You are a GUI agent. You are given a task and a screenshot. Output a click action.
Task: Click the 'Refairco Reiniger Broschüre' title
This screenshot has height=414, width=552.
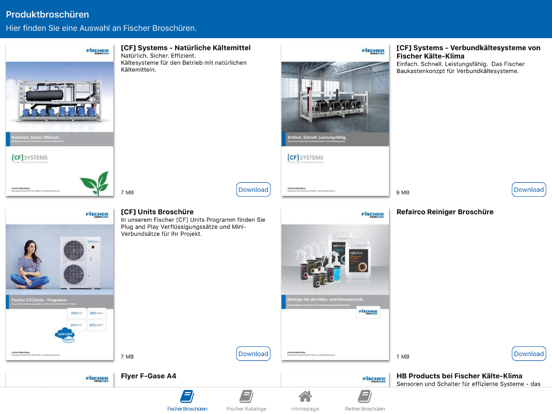[x=445, y=212]
